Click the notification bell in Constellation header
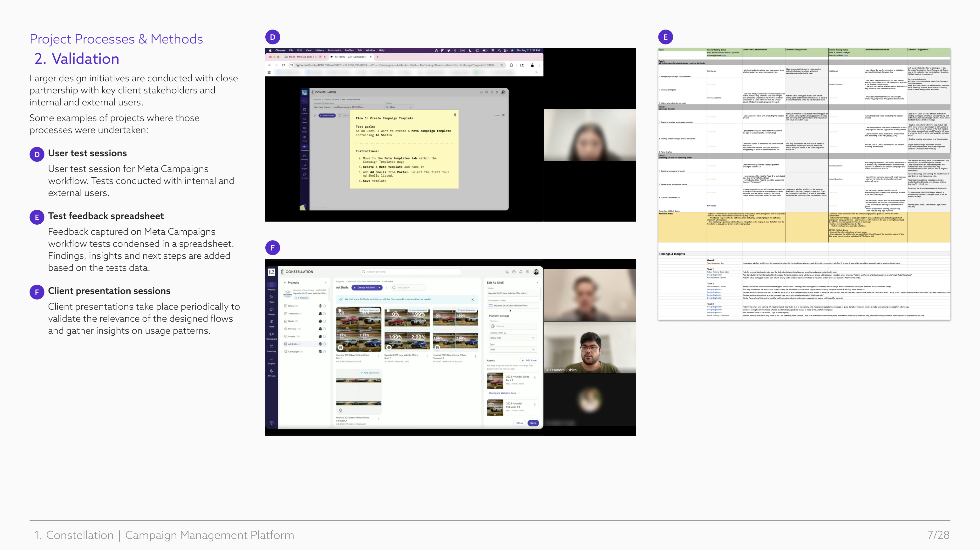Screen dimensions: 980x550 tap(521, 272)
